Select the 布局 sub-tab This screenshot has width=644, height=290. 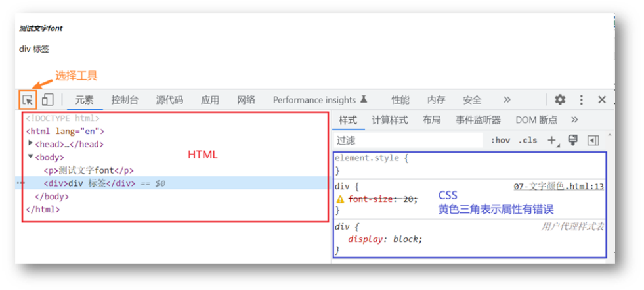(x=432, y=120)
